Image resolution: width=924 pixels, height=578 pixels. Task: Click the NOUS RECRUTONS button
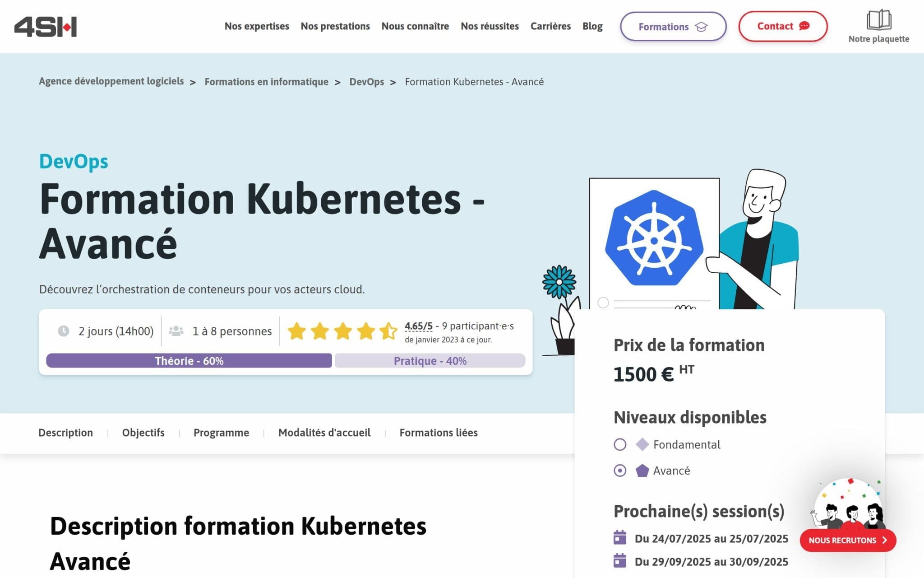[848, 540]
